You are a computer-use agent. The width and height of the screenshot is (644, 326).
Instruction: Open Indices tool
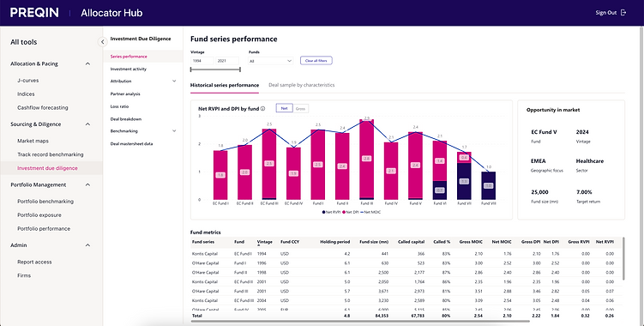click(x=26, y=94)
